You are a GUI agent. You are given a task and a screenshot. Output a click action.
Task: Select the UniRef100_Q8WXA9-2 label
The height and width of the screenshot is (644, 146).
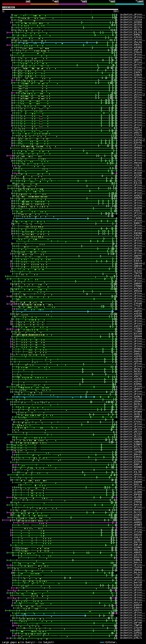point(132,263)
